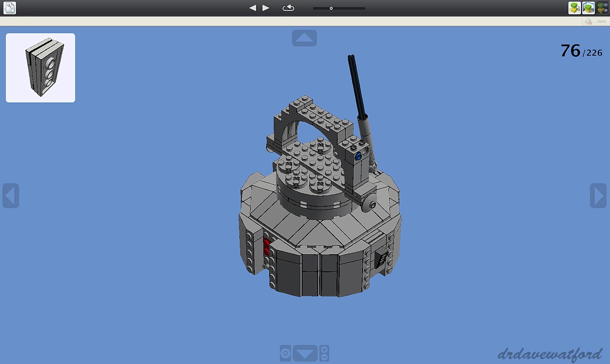Click the upward camera tilt chevron

pyautogui.click(x=305, y=37)
